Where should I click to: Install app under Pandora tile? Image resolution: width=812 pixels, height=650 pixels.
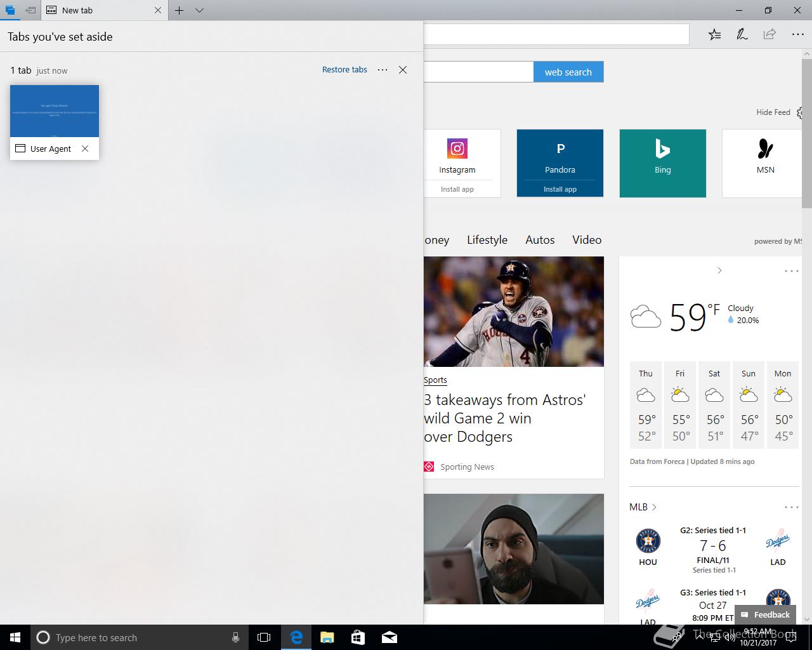[x=560, y=189]
